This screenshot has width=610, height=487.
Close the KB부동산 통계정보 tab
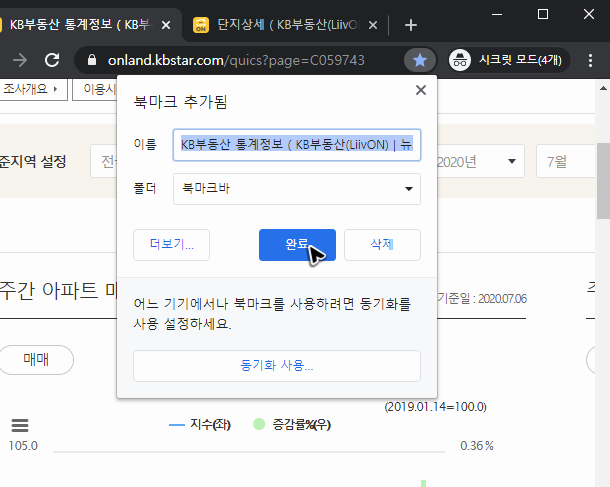click(x=166, y=25)
